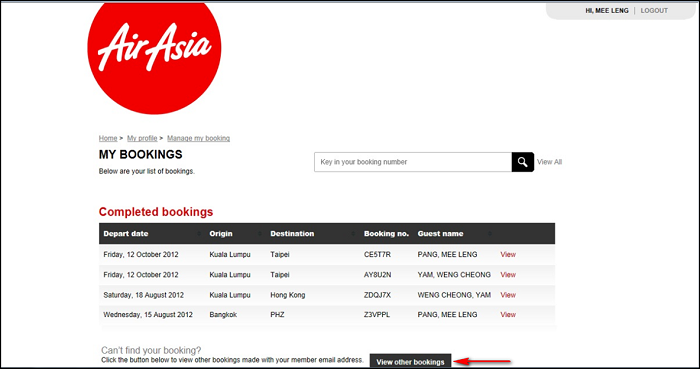Viewport: 700px width, 369px height.
Task: Click the View other bookings button
Action: pyautogui.click(x=410, y=361)
